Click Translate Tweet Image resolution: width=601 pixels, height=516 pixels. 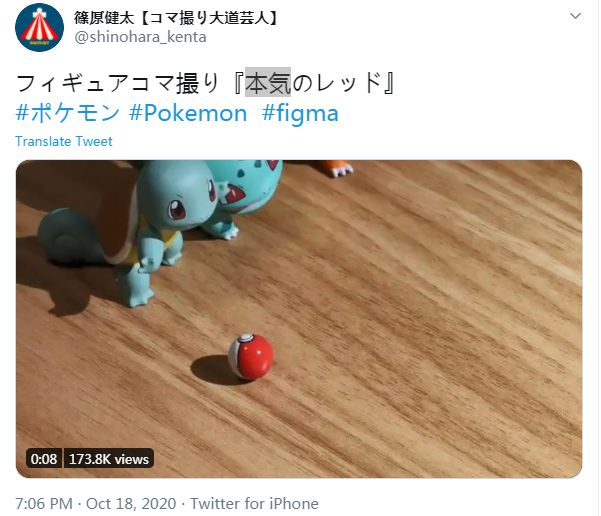(64, 141)
